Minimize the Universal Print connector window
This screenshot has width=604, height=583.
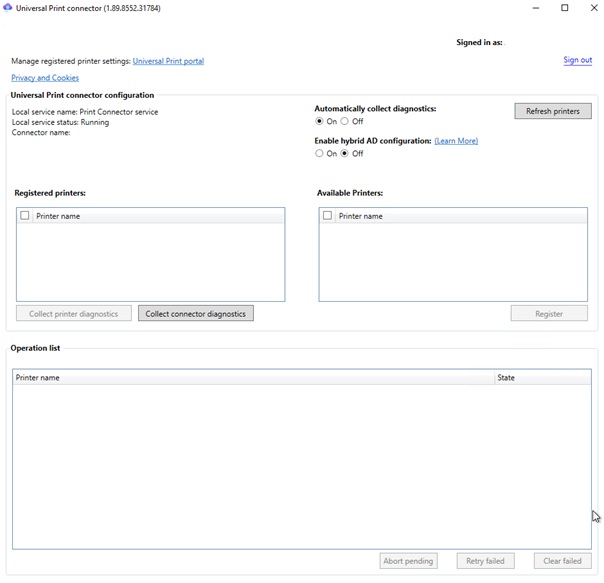tap(536, 8)
